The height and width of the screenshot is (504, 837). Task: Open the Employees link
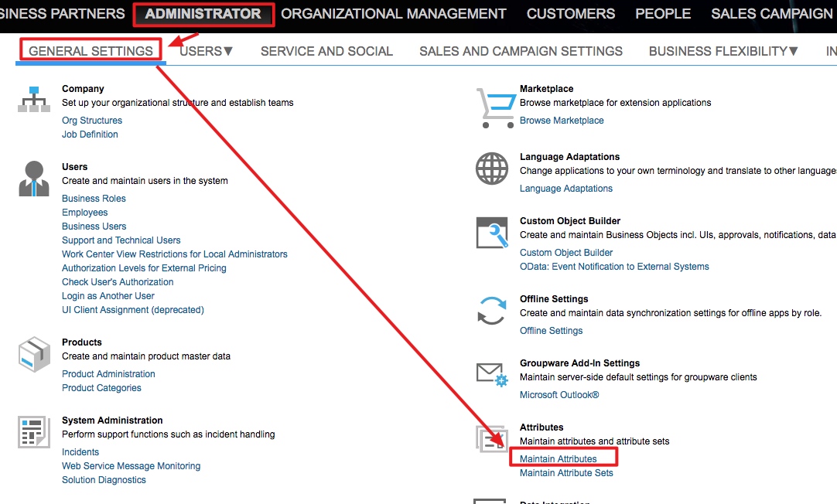[85, 213]
